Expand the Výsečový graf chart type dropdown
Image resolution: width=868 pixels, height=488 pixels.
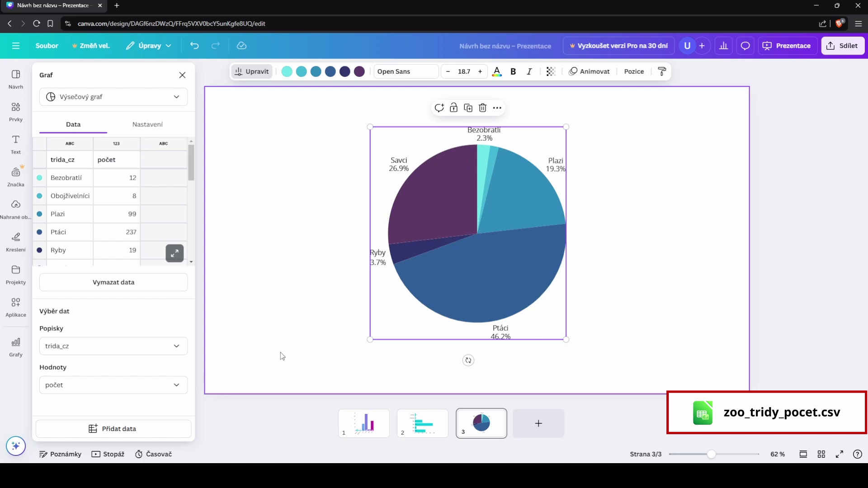[x=113, y=97]
